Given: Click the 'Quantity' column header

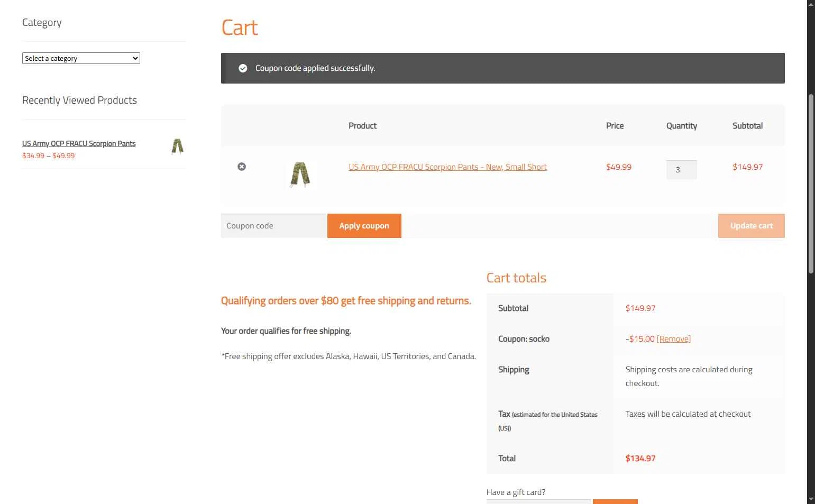Looking at the screenshot, I should point(681,126).
